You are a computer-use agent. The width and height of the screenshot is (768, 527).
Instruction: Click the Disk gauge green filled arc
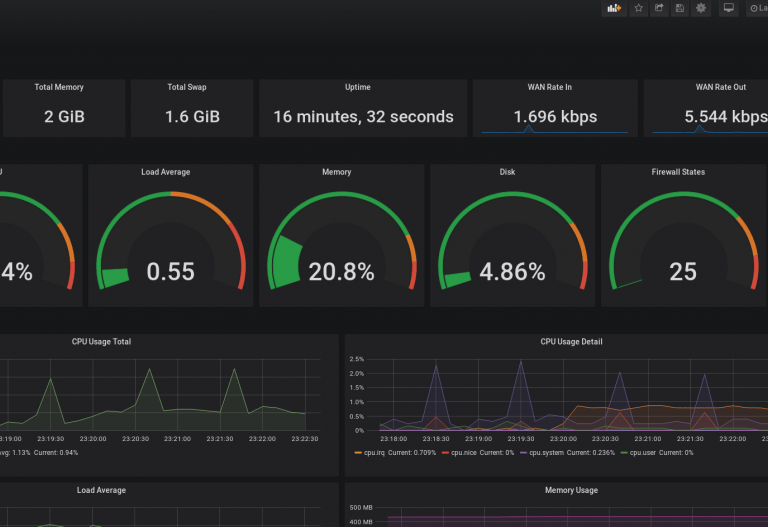[458, 280]
